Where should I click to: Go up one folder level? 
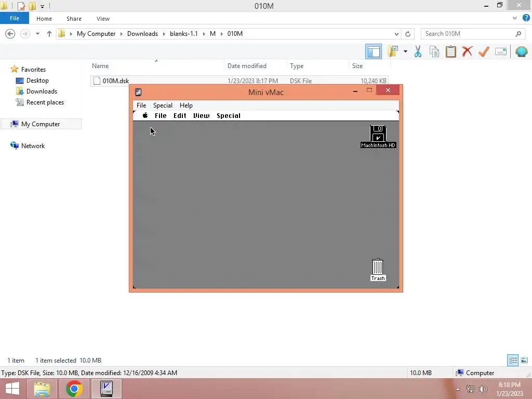coord(49,34)
